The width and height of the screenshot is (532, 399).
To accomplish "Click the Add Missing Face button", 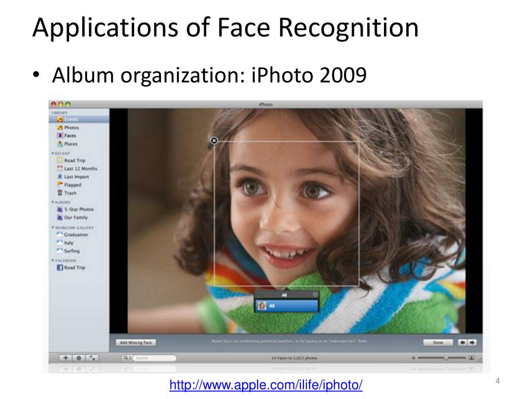I will [x=136, y=343].
